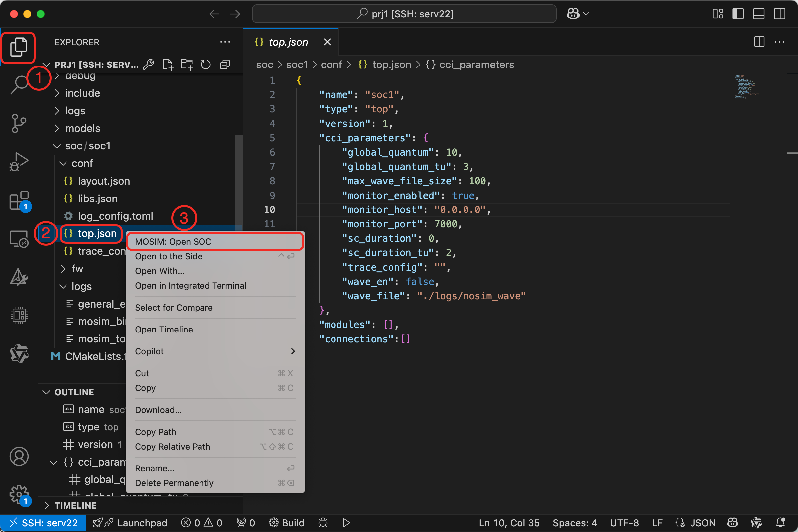Choose MOSIM: Open SOC menu entry

(x=215, y=242)
